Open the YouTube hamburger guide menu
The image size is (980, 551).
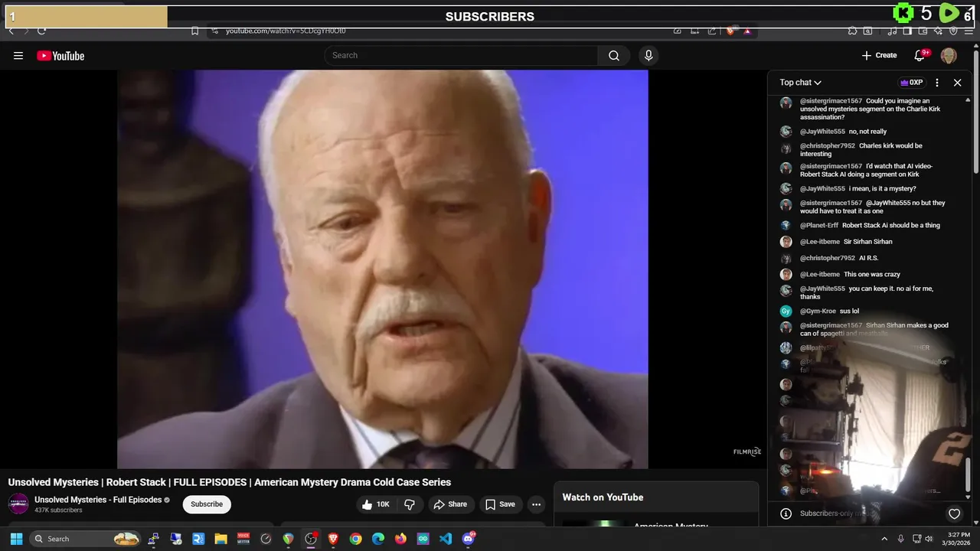(x=18, y=56)
